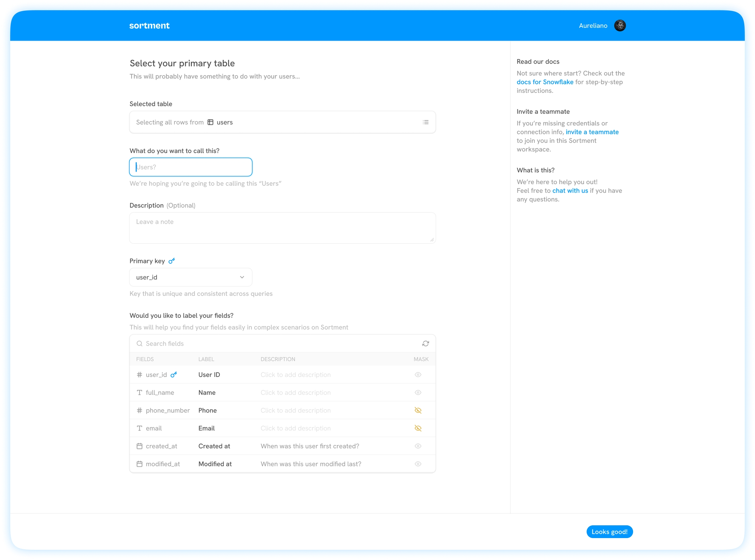Image resolution: width=755 pixels, height=560 pixels.
Task: Open the Aureliano account menu
Action: 593,26
